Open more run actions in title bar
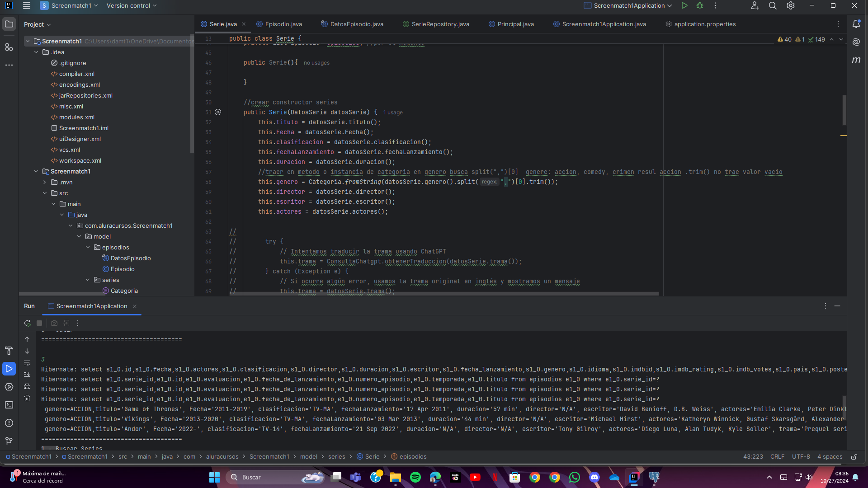The height and width of the screenshot is (488, 868). pos(715,5)
